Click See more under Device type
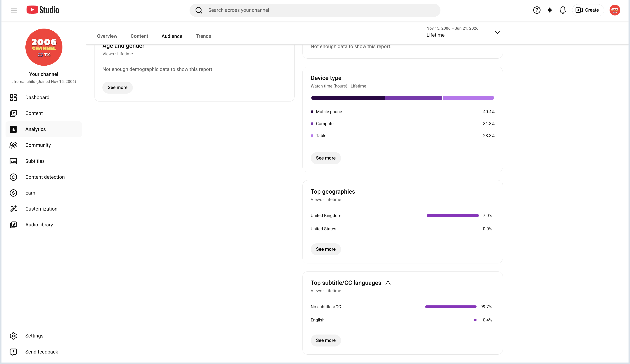 pos(325,158)
